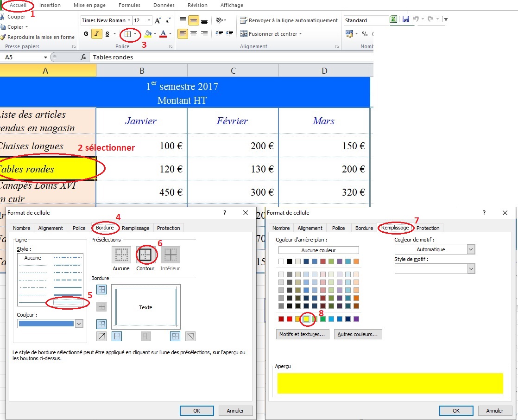Screen dimensions: 518x420
Task: Click the Autres couleurs button
Action: click(357, 334)
